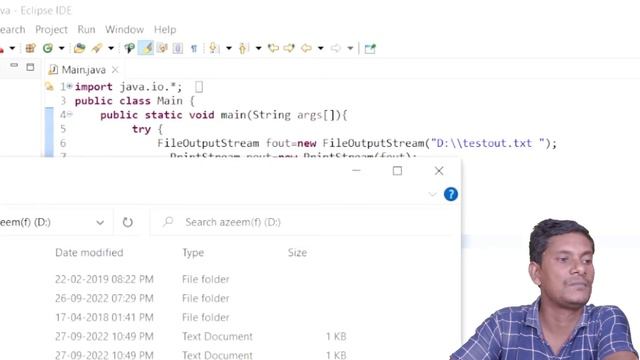The height and width of the screenshot is (360, 640).
Task: Open the Forward history dropdown arrow
Action: click(350, 48)
